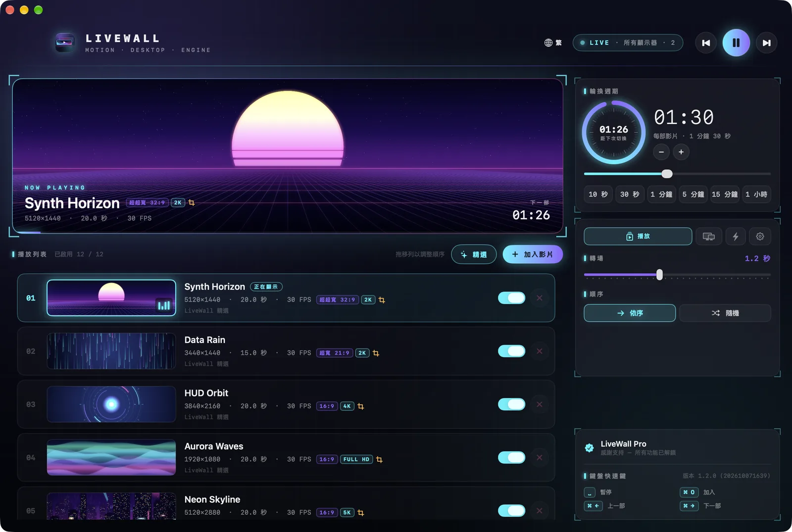Toggle Data Rain enabled switch
This screenshot has width=792, height=532.
coord(511,351)
